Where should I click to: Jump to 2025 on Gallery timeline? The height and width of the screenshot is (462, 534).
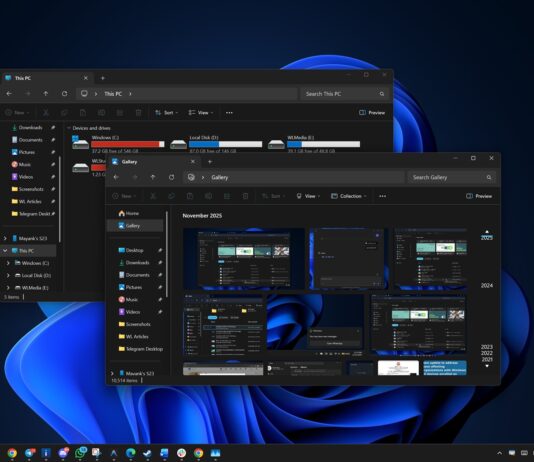point(487,238)
